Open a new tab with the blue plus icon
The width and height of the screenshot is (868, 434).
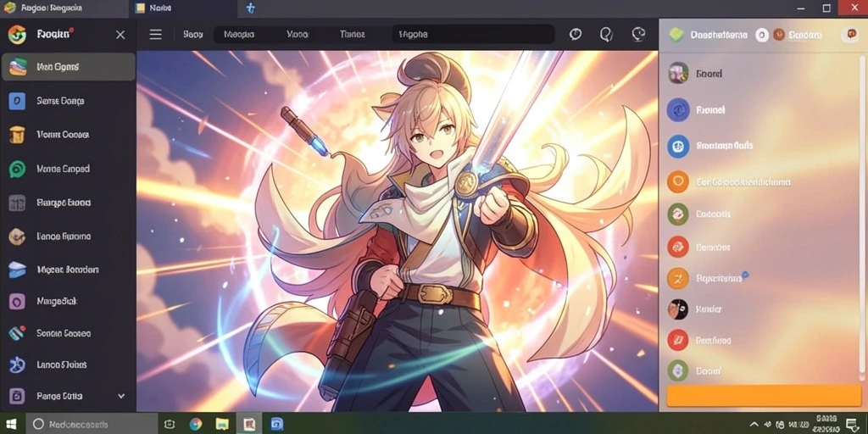coord(251,8)
